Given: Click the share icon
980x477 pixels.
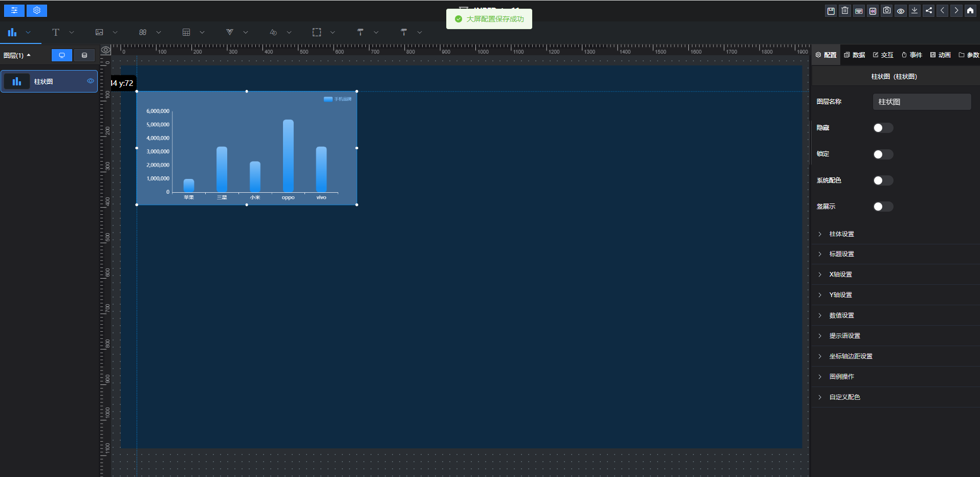Looking at the screenshot, I should point(929,11).
